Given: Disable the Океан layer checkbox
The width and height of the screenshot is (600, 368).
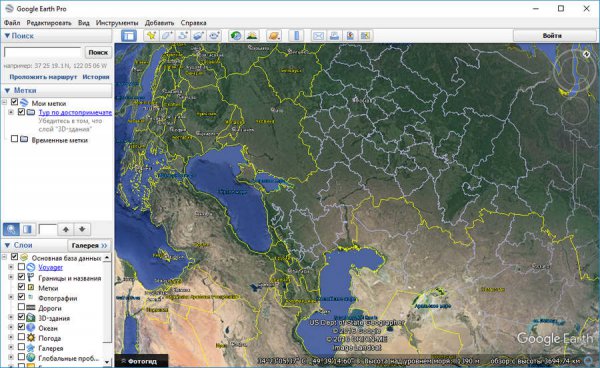Looking at the screenshot, I should [x=21, y=327].
